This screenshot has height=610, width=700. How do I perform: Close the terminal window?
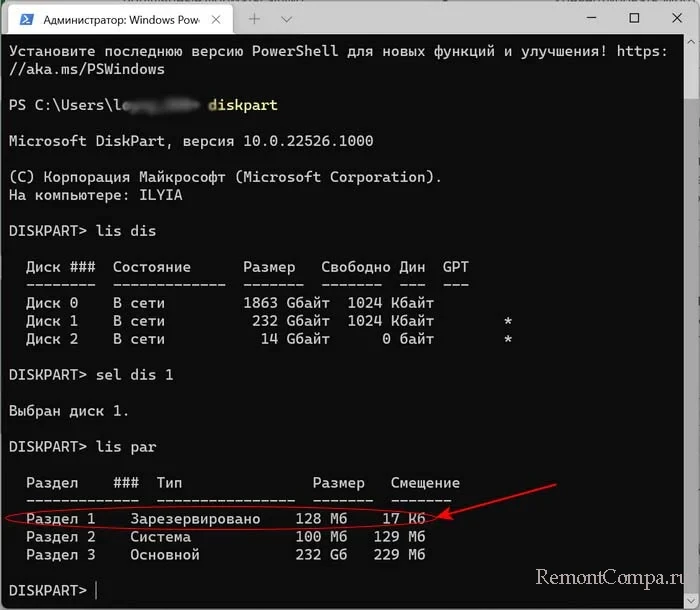(679, 18)
